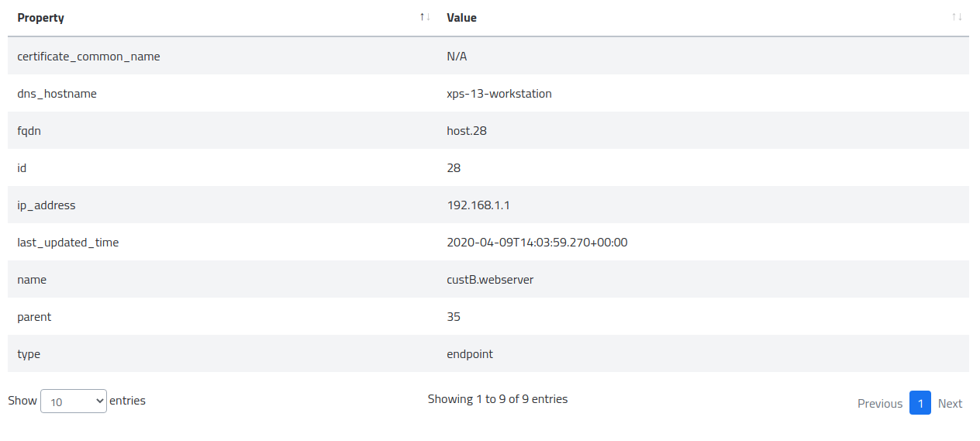This screenshot has width=980, height=441.
Task: Select the fqdn value host.28
Action: tap(467, 131)
